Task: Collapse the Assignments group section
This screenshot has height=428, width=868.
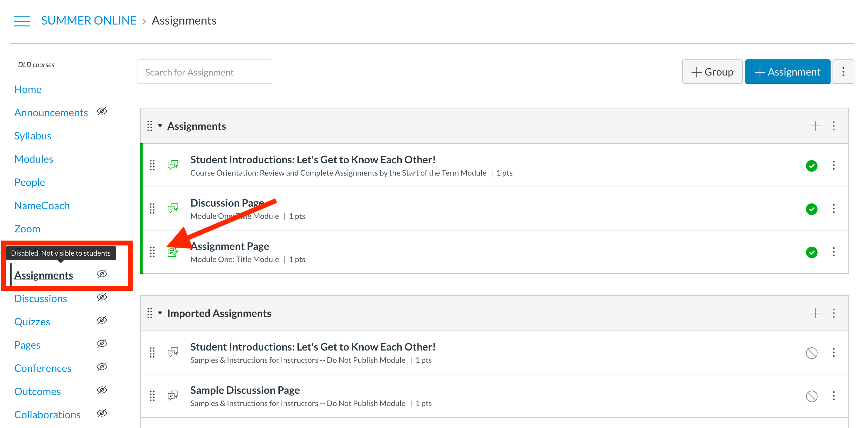Action: point(162,126)
